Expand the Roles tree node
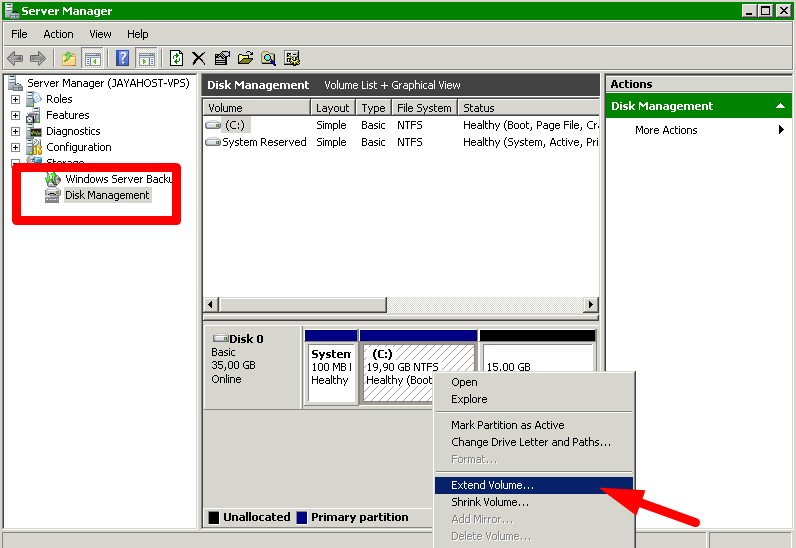The image size is (796, 548). (x=16, y=99)
